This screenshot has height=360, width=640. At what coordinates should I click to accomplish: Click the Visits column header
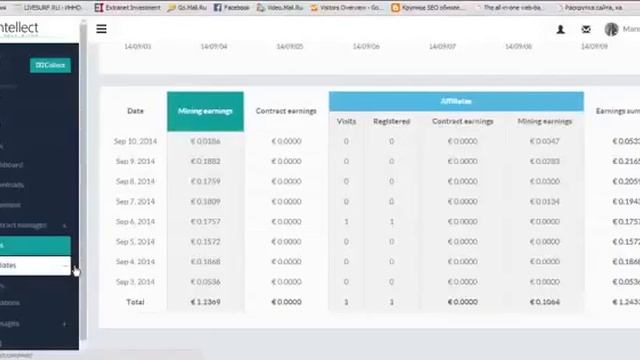(346, 121)
